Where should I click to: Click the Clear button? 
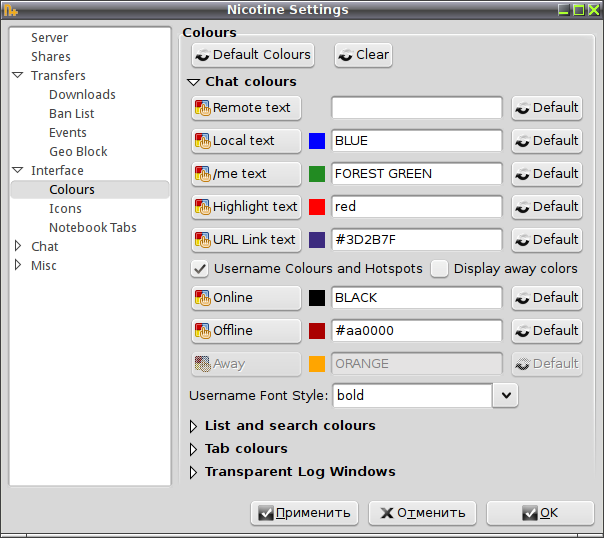click(x=363, y=55)
